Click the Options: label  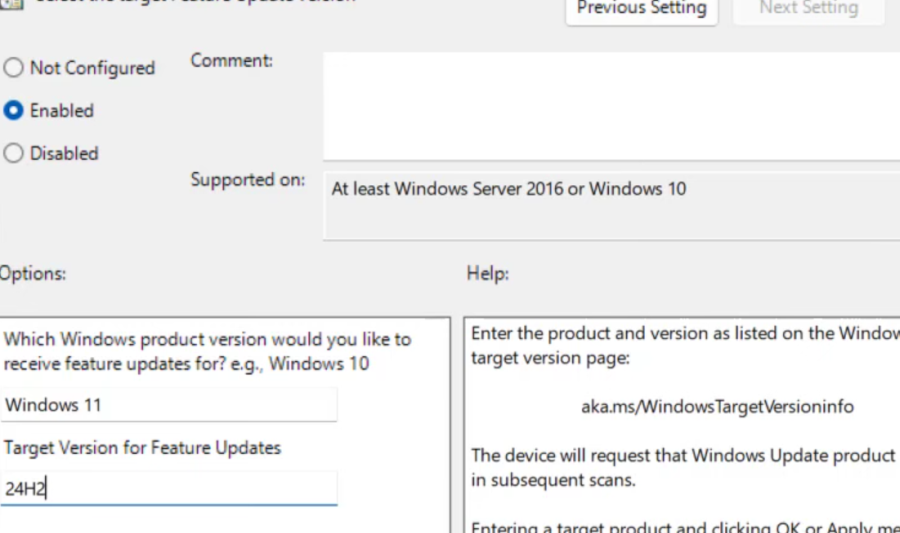click(x=33, y=274)
